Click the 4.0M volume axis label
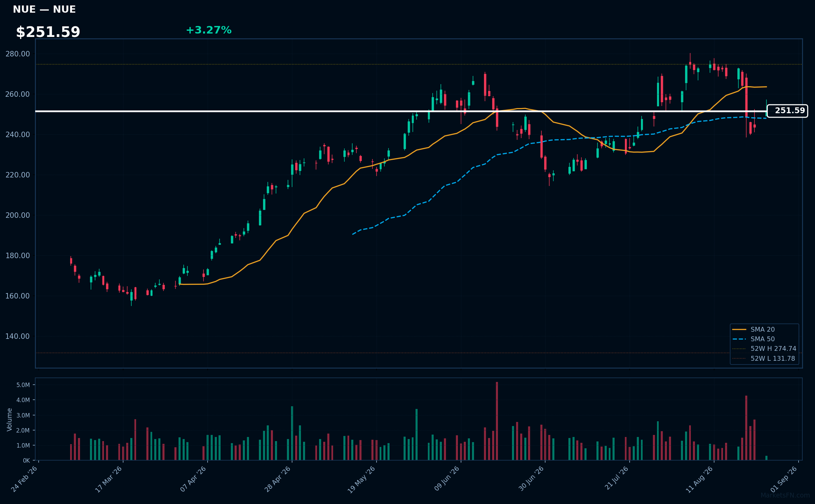Viewport: 815px width, 504px height. click(23, 400)
